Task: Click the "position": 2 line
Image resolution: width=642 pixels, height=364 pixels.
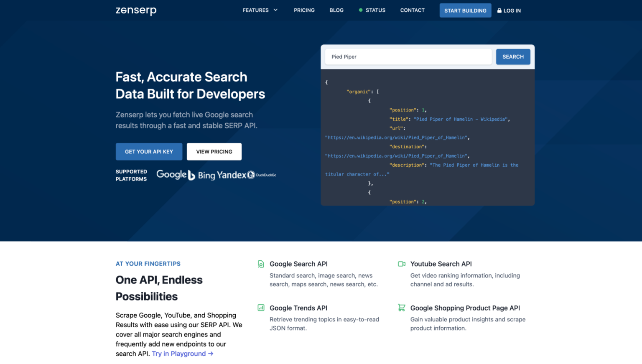Action: pyautogui.click(x=408, y=202)
